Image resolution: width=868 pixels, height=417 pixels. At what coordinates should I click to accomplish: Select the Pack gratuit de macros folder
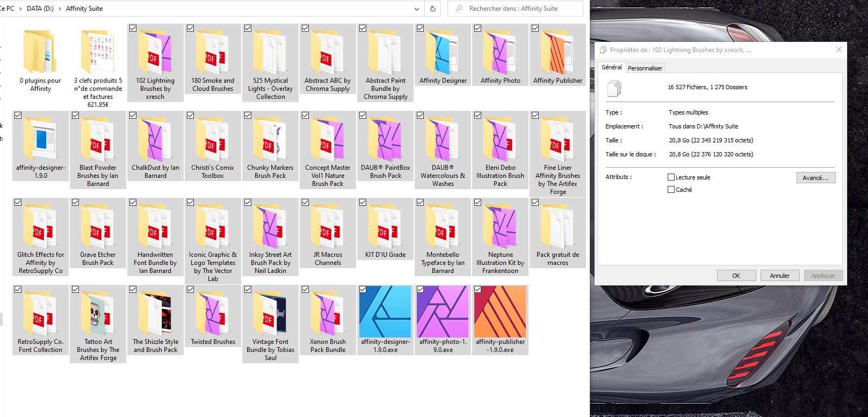point(558,233)
